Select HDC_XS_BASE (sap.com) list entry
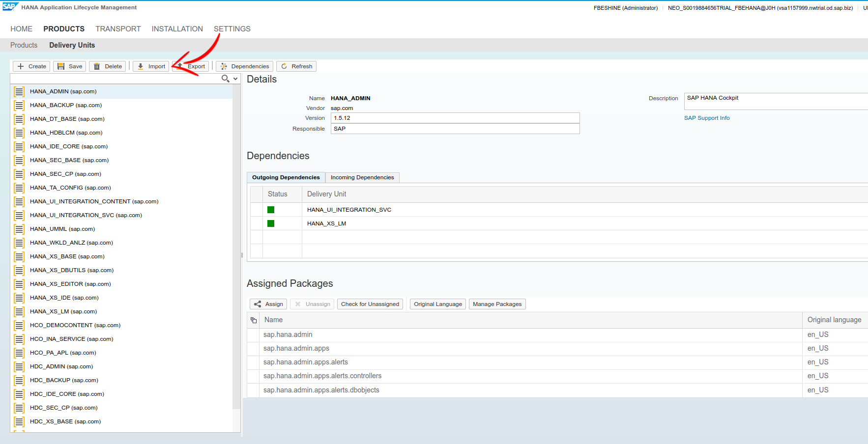868x444 pixels. tap(121, 421)
